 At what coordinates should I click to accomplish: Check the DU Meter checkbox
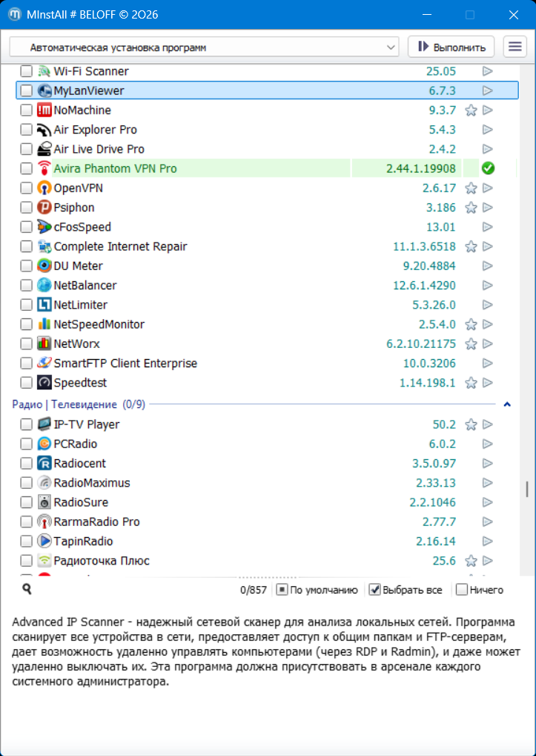(x=26, y=266)
